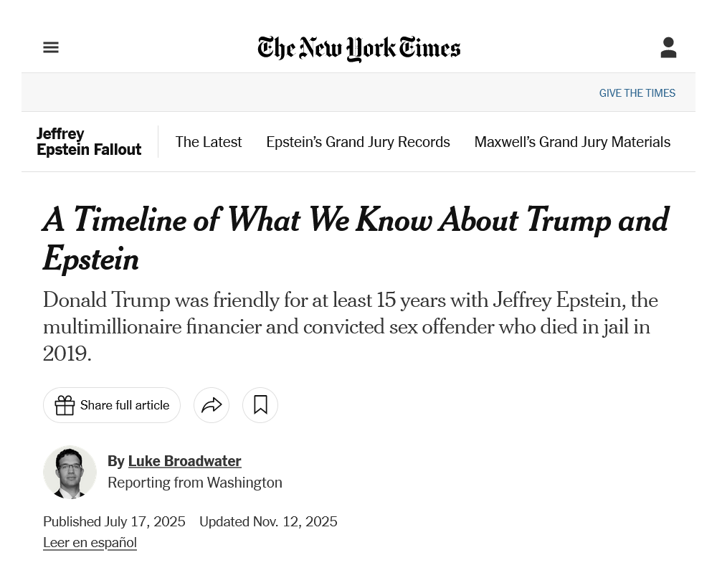Open Maxwell's Grand Jury Materials tab
The image size is (717, 588).
[x=572, y=142]
